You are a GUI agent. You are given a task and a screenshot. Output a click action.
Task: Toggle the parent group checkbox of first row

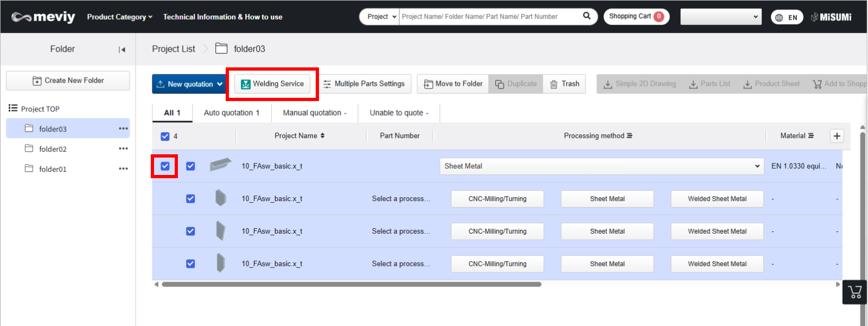(x=165, y=166)
